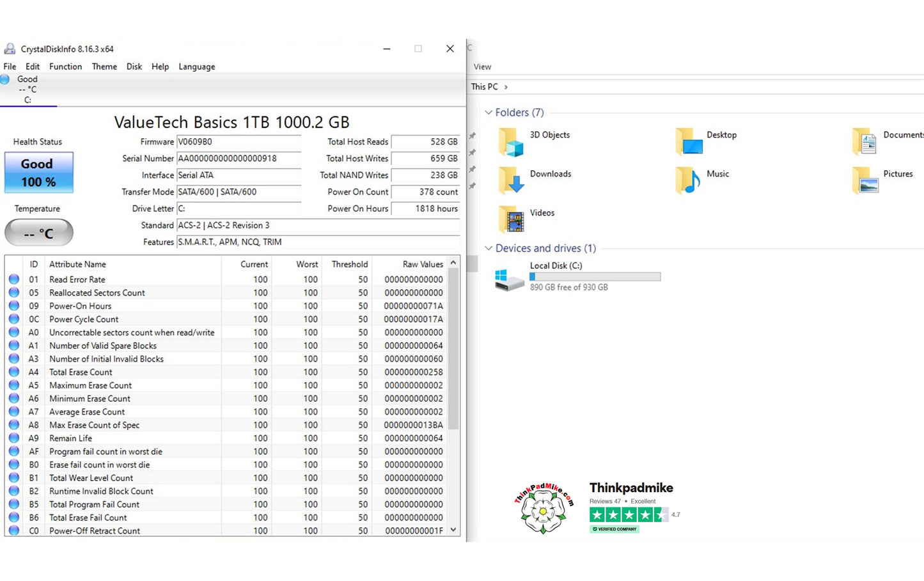Select the Local Disk (C:) drive icon
Screen dimensions: 924x581
pos(510,280)
